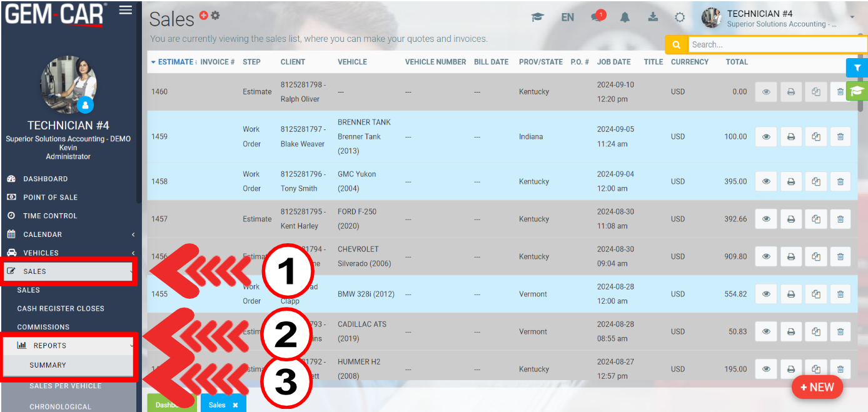
Task: Open settings via the gear icon beside Sales title
Action: 215,16
